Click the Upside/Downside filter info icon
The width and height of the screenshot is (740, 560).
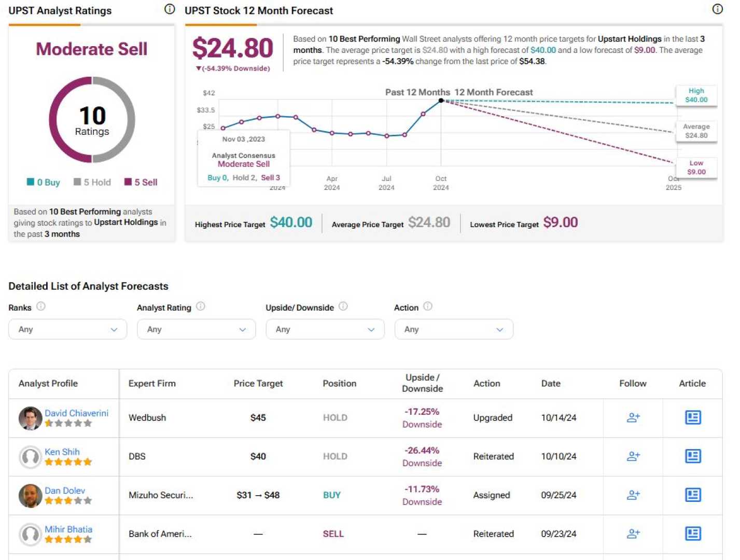pyautogui.click(x=343, y=306)
